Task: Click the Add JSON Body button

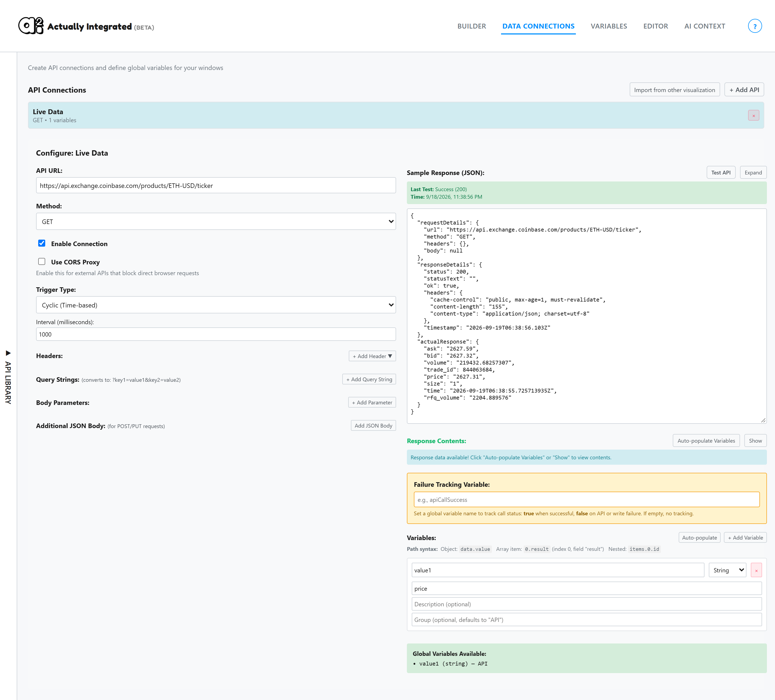Action: point(373,425)
